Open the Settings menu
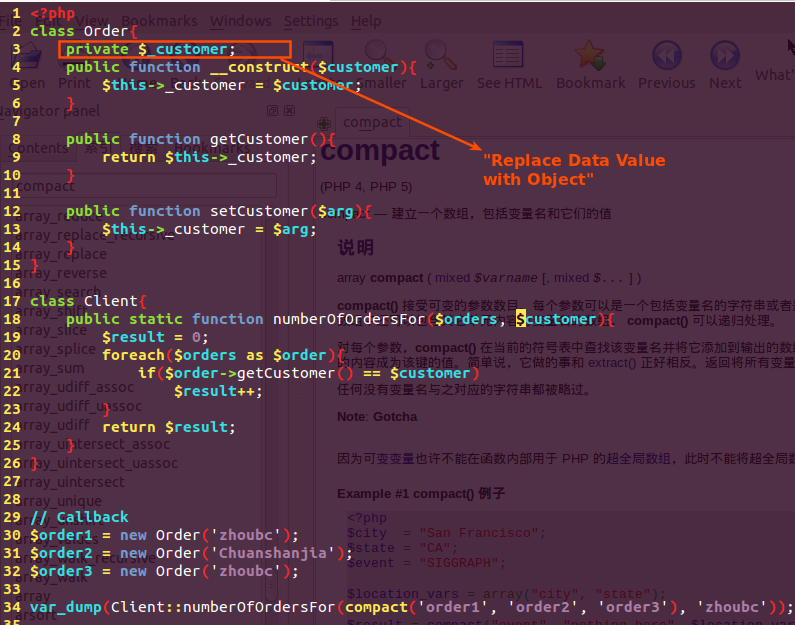The image size is (795, 625). tap(310, 21)
